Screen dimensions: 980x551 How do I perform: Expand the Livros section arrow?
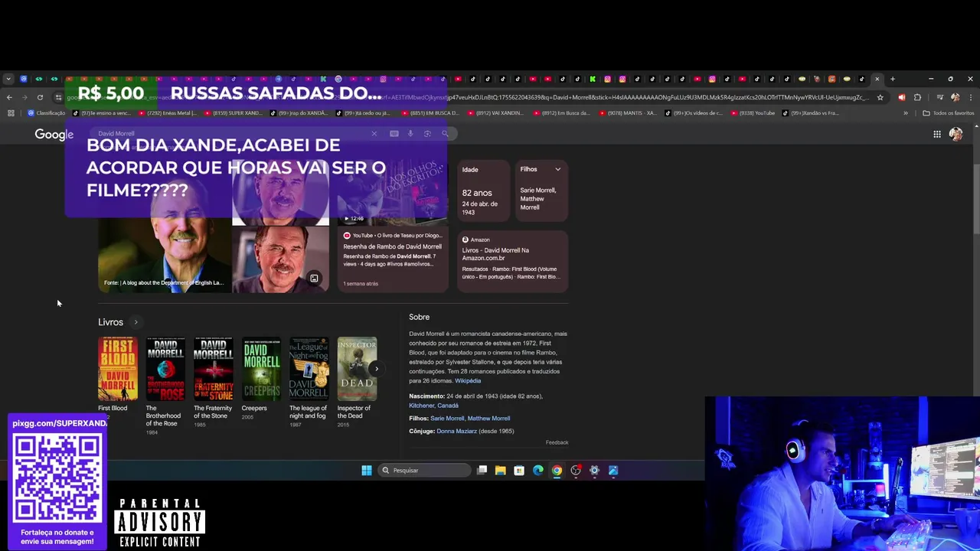[136, 322]
